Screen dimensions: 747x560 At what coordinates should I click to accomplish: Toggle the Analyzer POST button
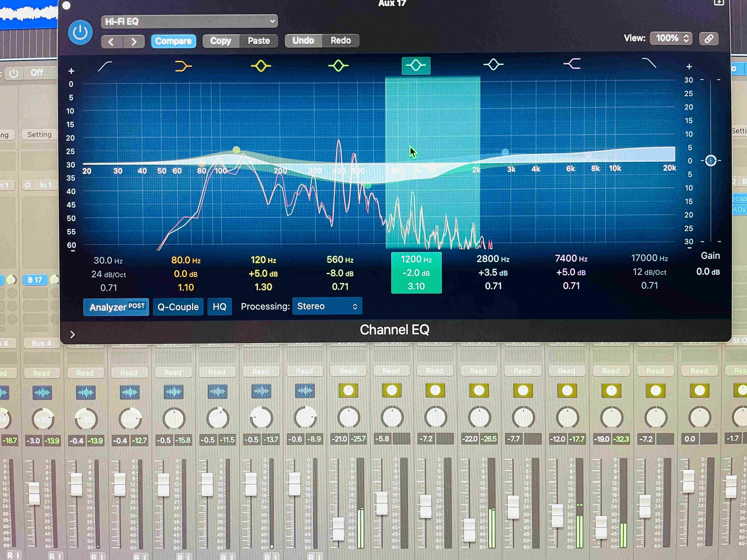116,307
